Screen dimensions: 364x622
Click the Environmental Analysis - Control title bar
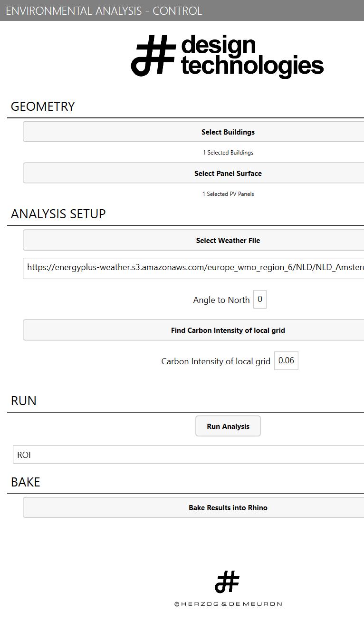pyautogui.click(x=104, y=10)
